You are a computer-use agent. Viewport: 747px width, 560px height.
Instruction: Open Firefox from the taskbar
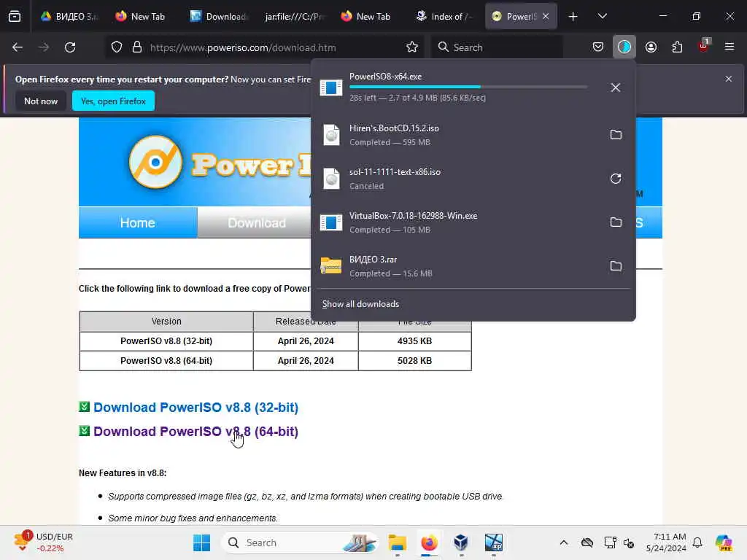[429, 542]
